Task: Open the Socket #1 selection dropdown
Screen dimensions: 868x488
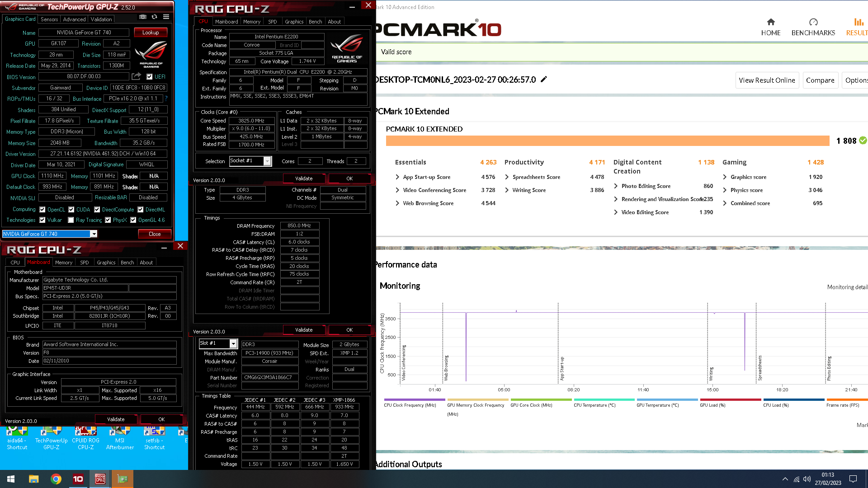Action: [267, 161]
